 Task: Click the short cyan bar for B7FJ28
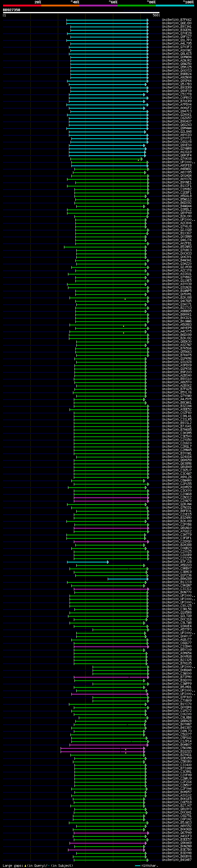(x=88, y=562)
